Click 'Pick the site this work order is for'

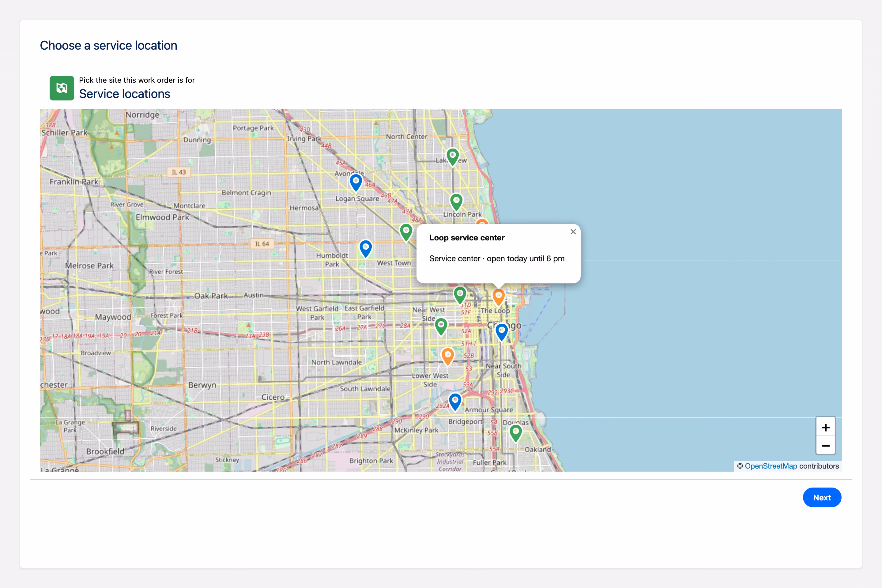[137, 80]
